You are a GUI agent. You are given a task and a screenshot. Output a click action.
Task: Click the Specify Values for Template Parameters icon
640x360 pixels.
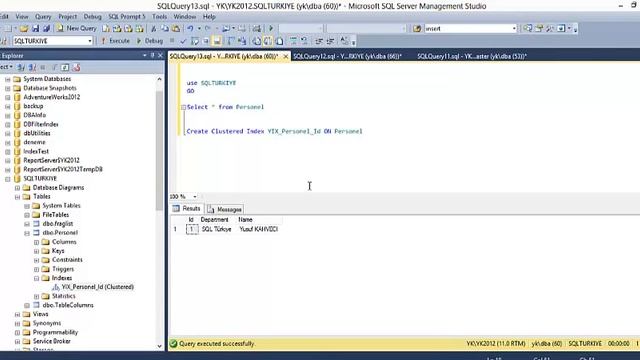pos(344,41)
